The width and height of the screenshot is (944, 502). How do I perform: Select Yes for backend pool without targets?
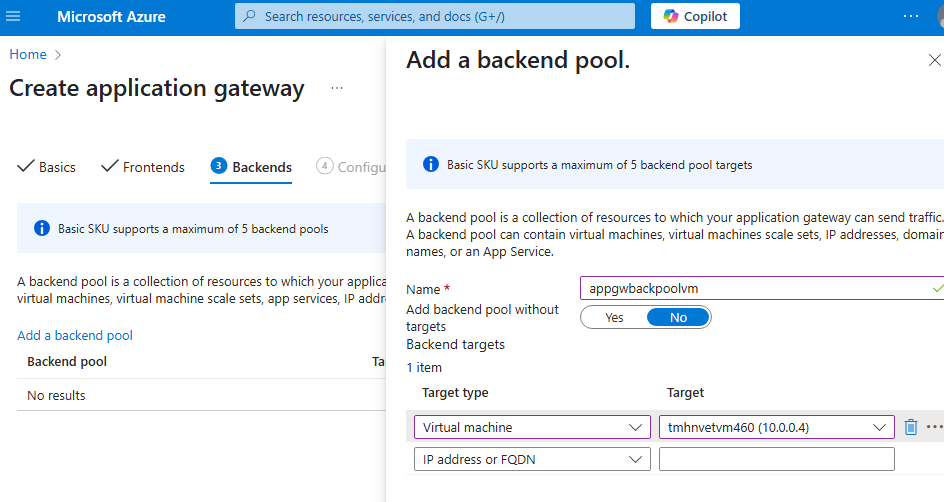click(x=614, y=317)
